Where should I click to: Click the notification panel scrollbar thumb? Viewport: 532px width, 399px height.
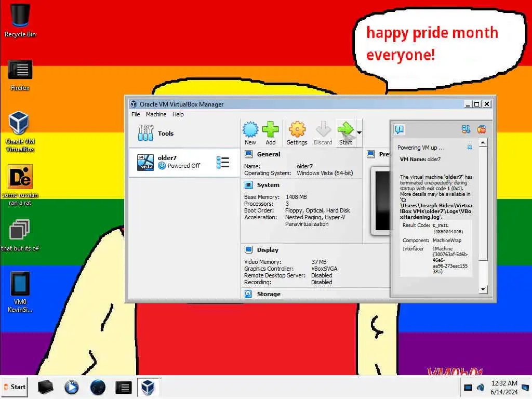483,204
